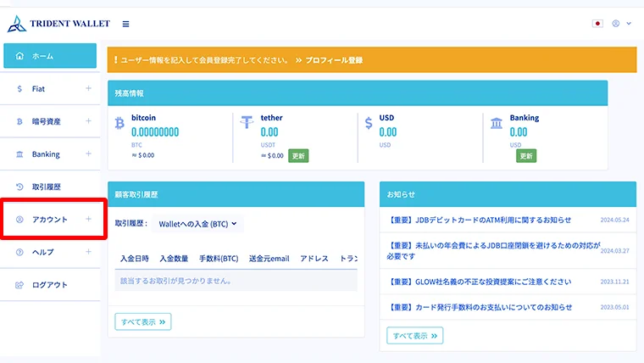Open the Japanese flag language selector

click(x=597, y=24)
